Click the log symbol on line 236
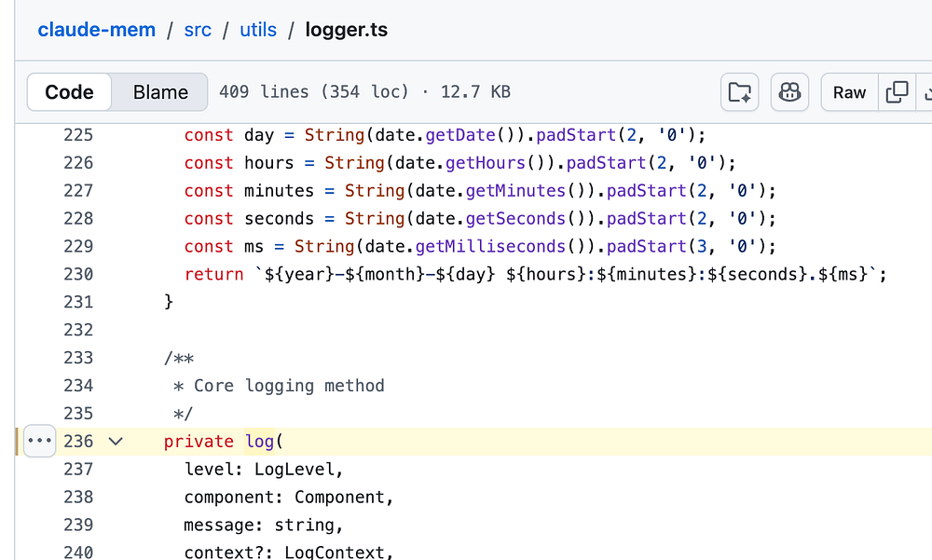This screenshot has width=932, height=560. (259, 442)
